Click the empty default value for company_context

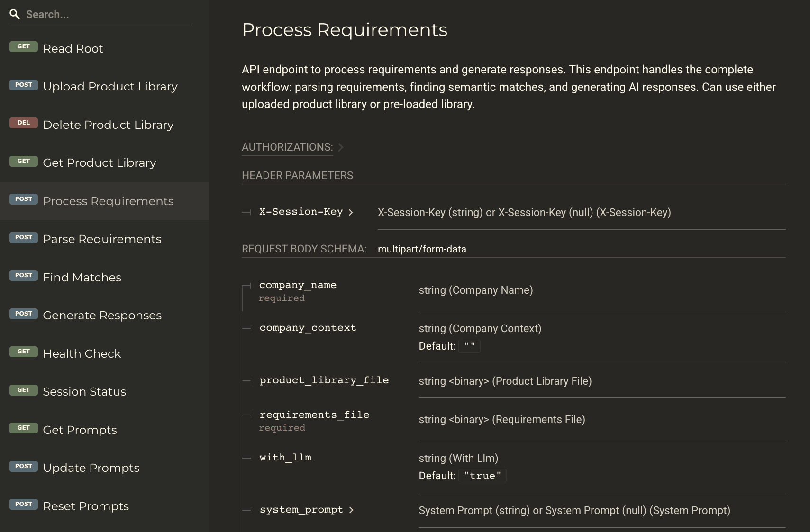tap(469, 346)
